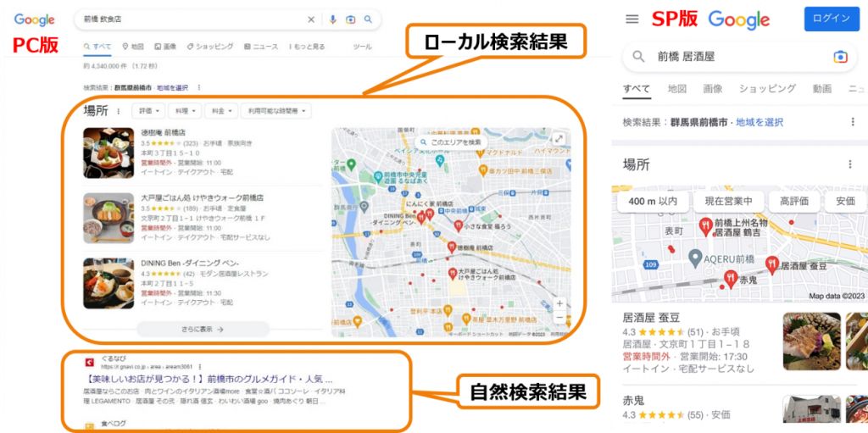
Task: Expand the PC map to fullscreen
Action: [x=559, y=139]
